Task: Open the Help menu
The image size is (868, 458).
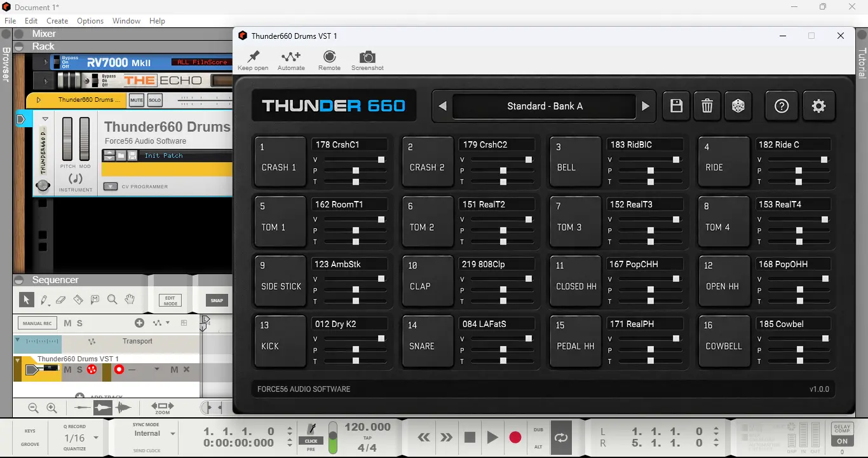Action: [157, 21]
